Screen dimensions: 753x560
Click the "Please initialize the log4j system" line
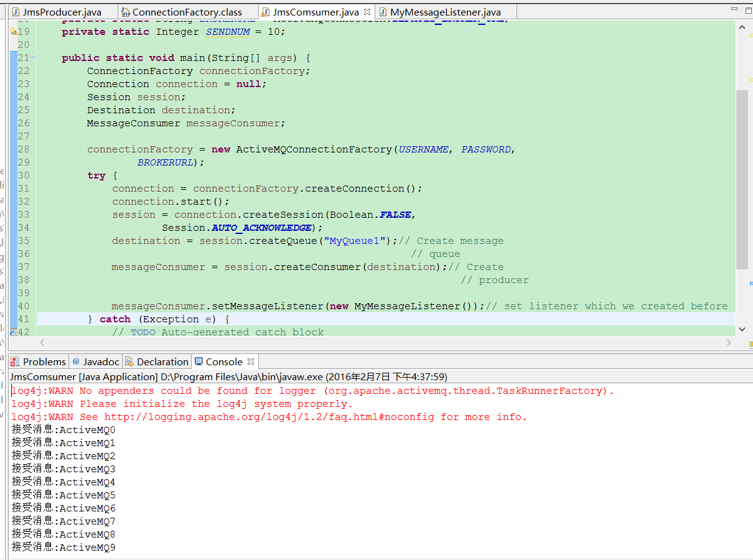[x=182, y=404]
